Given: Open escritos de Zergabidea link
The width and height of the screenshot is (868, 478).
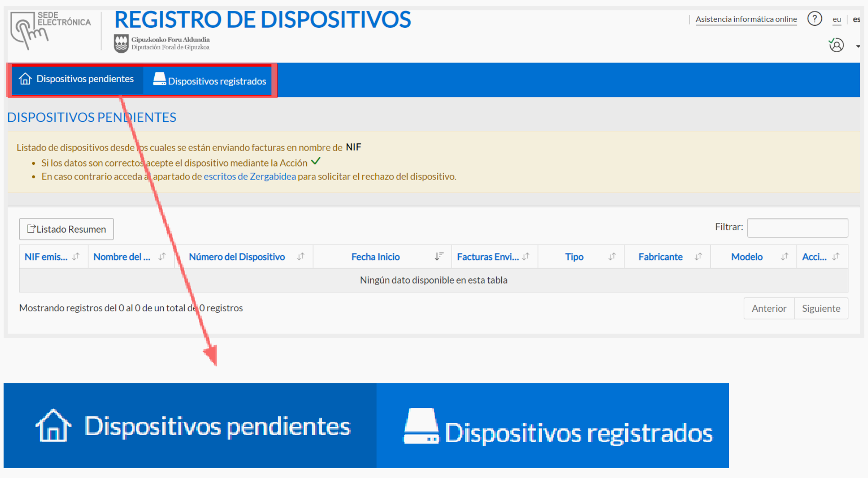Looking at the screenshot, I should 250,176.
